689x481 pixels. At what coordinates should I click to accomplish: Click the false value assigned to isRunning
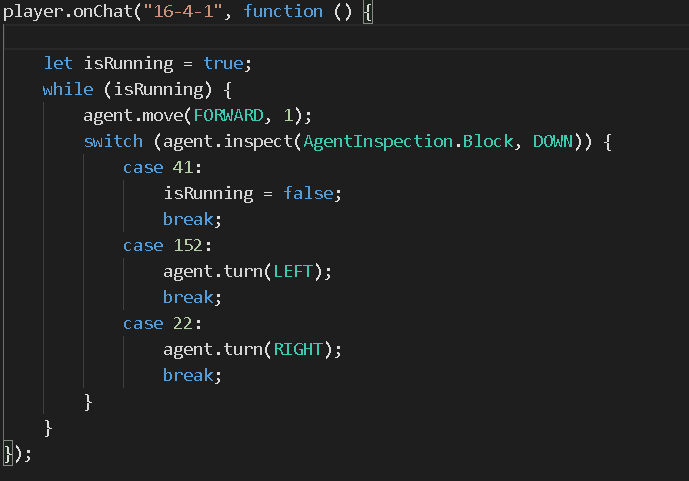(306, 194)
